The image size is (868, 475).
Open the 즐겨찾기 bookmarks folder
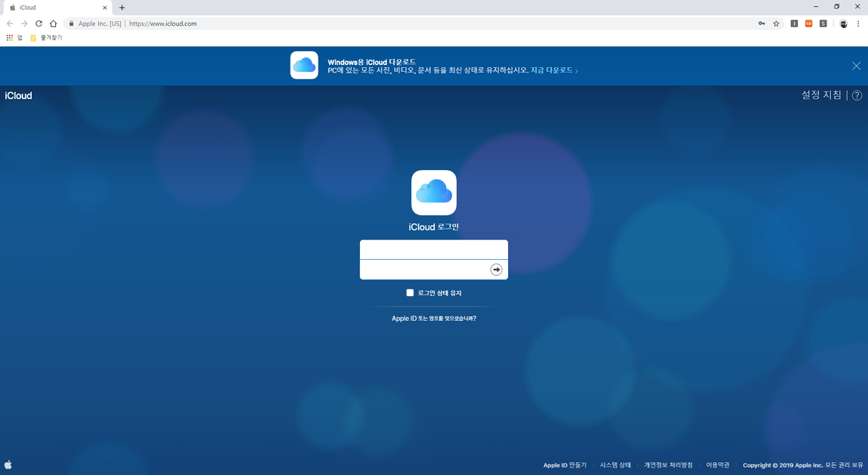[46, 38]
